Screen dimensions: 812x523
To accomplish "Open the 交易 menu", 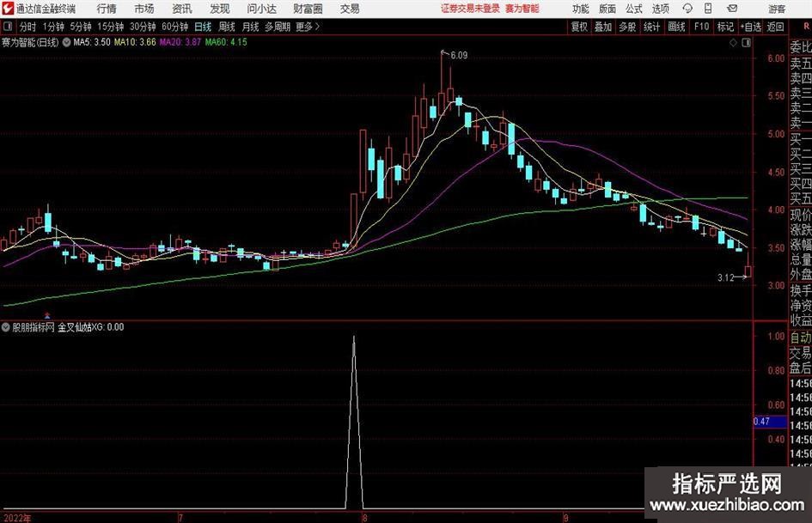I will [350, 9].
